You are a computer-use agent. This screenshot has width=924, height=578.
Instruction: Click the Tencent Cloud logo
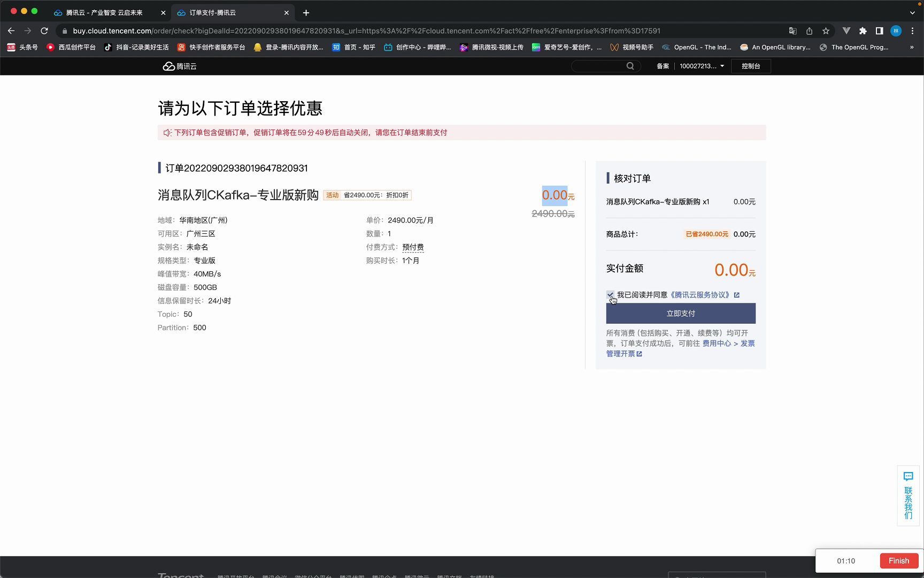pyautogui.click(x=180, y=66)
